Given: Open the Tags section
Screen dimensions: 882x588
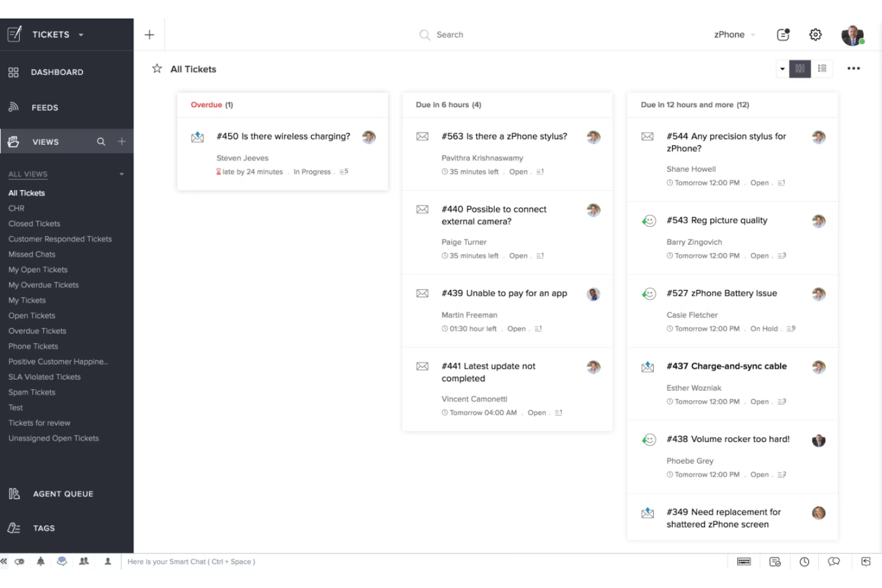Looking at the screenshot, I should click(44, 528).
